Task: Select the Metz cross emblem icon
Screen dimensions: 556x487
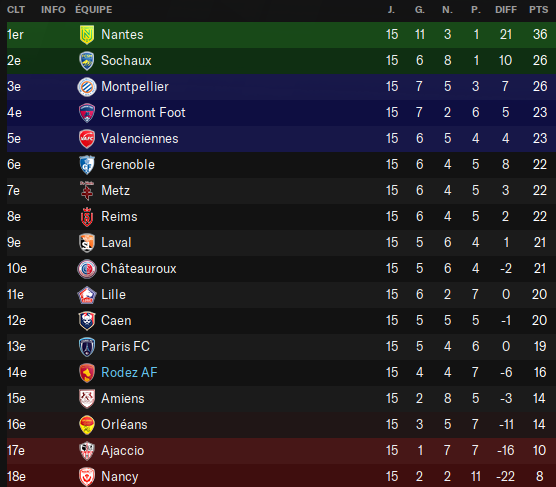Action: tap(87, 191)
